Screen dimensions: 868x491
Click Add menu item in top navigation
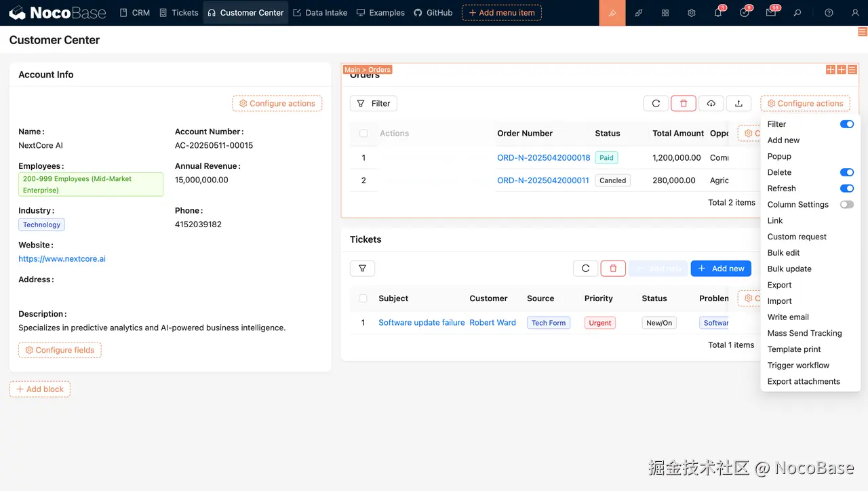pos(502,13)
